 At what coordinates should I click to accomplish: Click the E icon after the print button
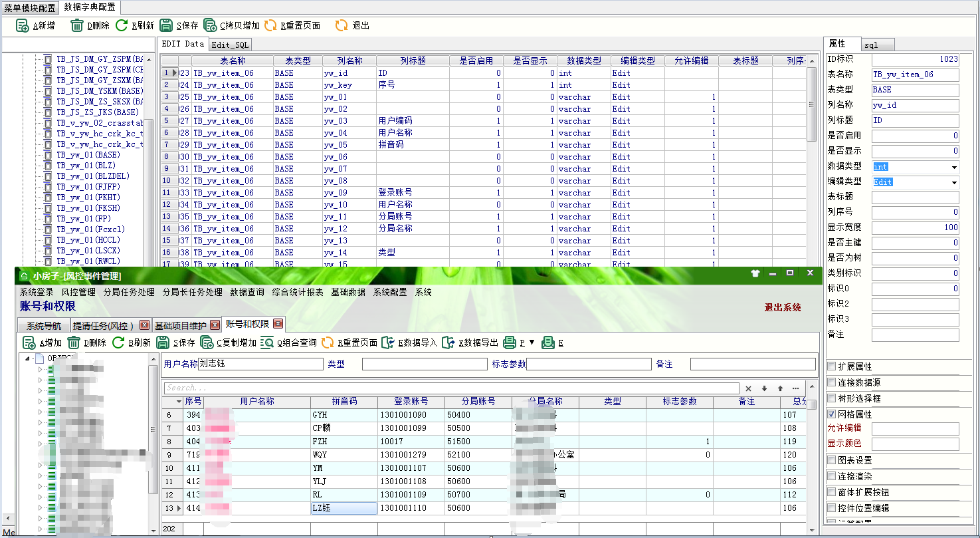(548, 343)
